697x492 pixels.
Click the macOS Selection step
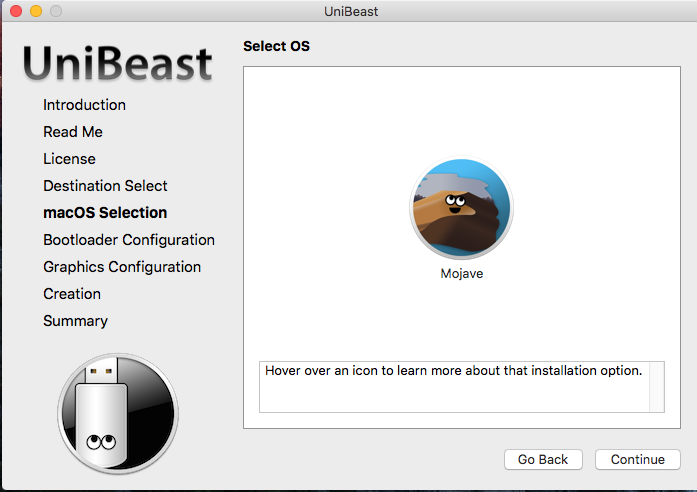tap(105, 213)
